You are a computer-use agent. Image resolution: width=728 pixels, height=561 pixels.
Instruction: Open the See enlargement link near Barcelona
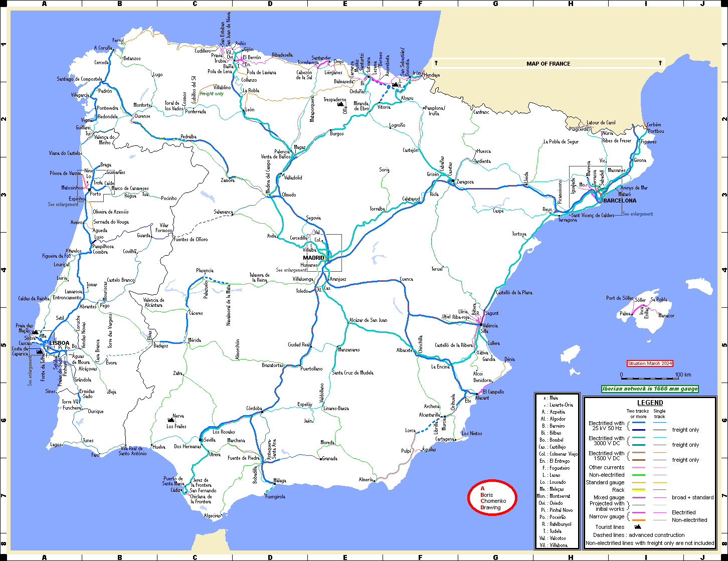[x=638, y=214]
